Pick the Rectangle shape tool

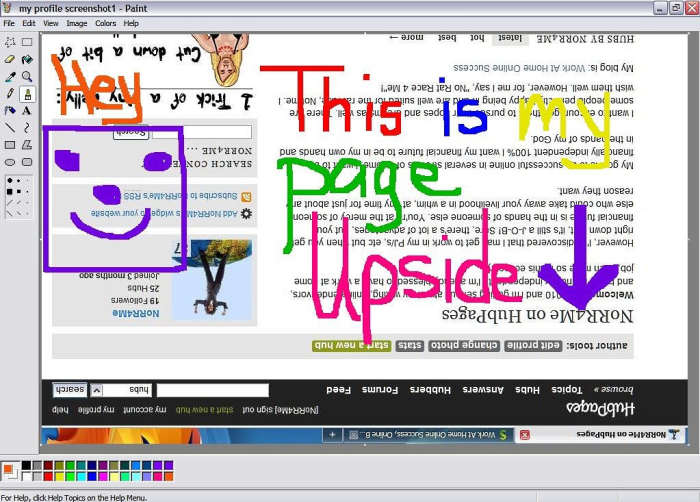click(x=10, y=145)
